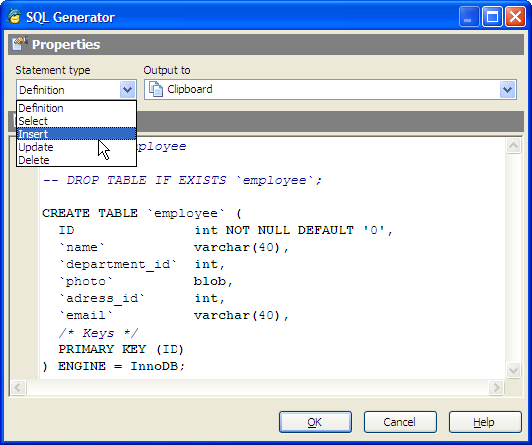Confirm with the OK button
The height and width of the screenshot is (445, 532).
(x=315, y=422)
